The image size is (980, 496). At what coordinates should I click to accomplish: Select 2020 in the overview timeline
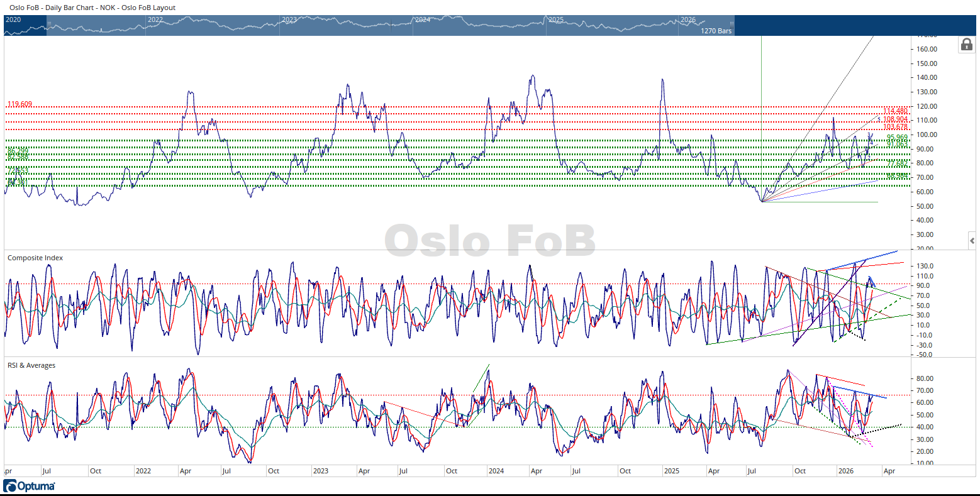click(x=13, y=19)
